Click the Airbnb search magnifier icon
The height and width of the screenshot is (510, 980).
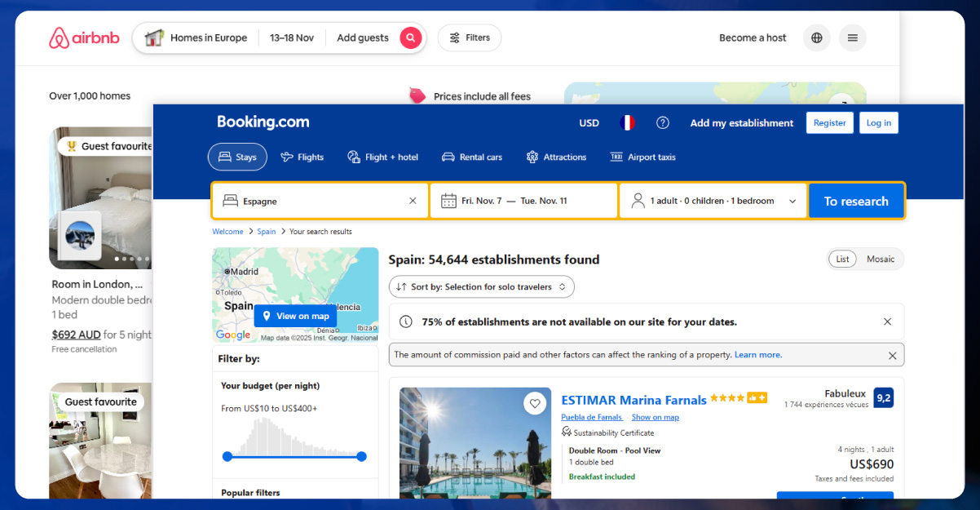click(x=411, y=38)
